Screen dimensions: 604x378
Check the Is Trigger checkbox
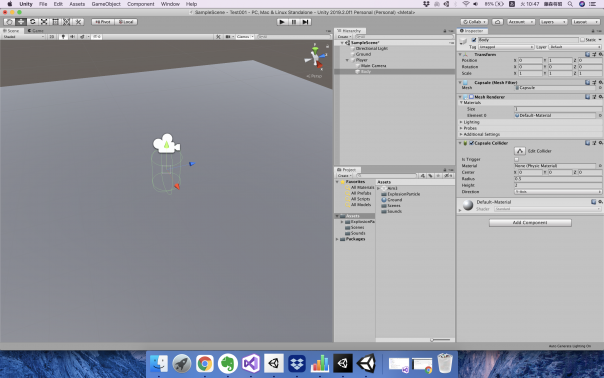coord(517,159)
